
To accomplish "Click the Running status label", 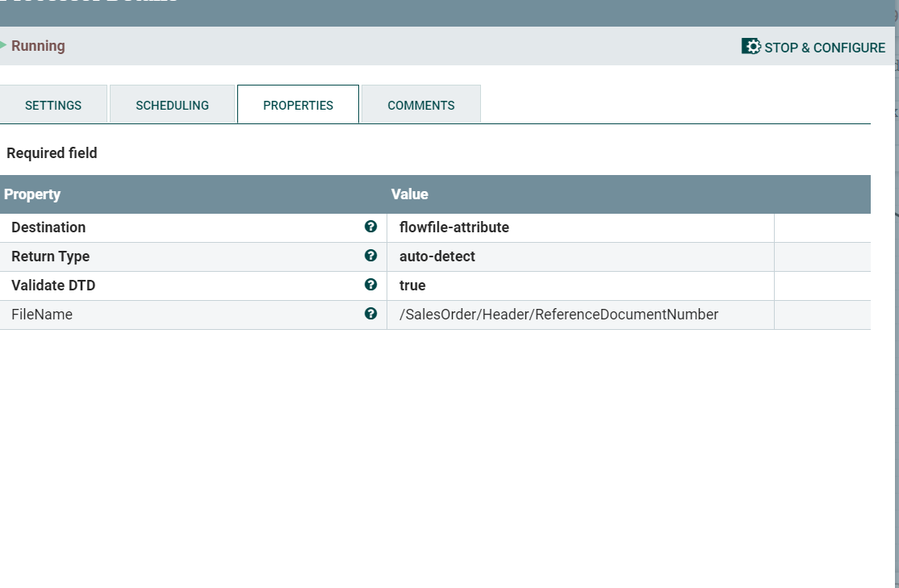I will pyautogui.click(x=38, y=46).
